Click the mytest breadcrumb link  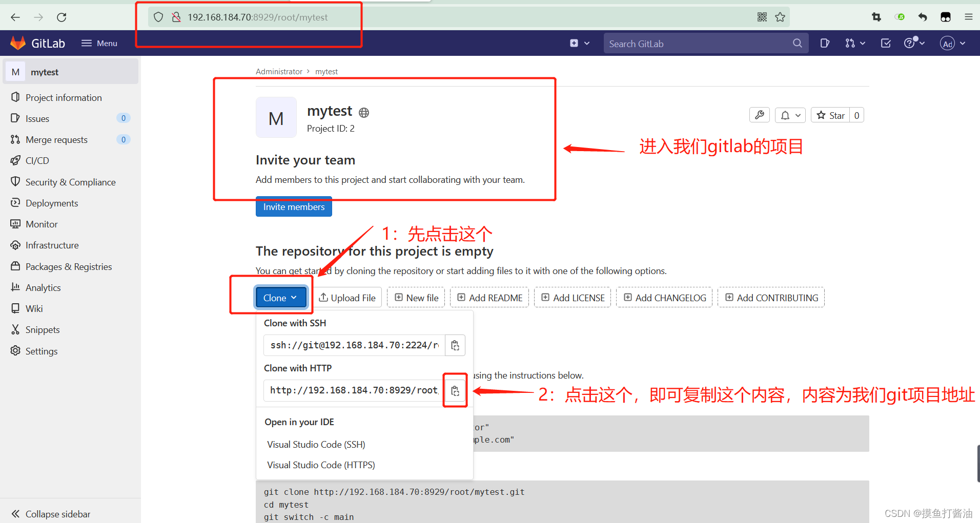[326, 72]
